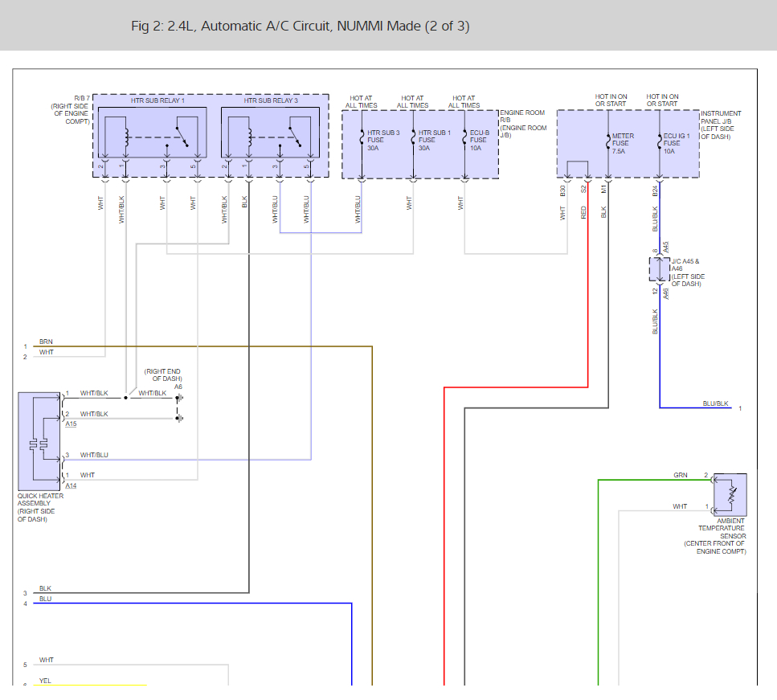
Task: Click the QUICK HEATER ASSEMBLY caption
Action: pyautogui.click(x=40, y=507)
